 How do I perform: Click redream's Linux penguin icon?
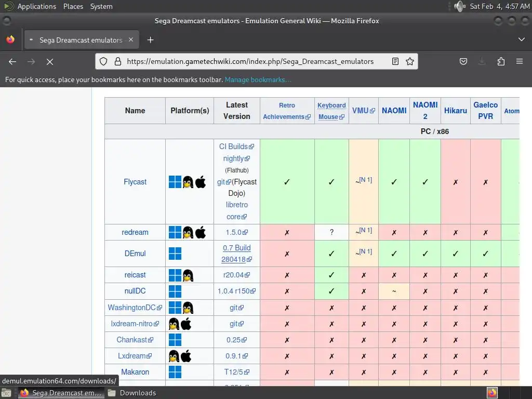188,232
